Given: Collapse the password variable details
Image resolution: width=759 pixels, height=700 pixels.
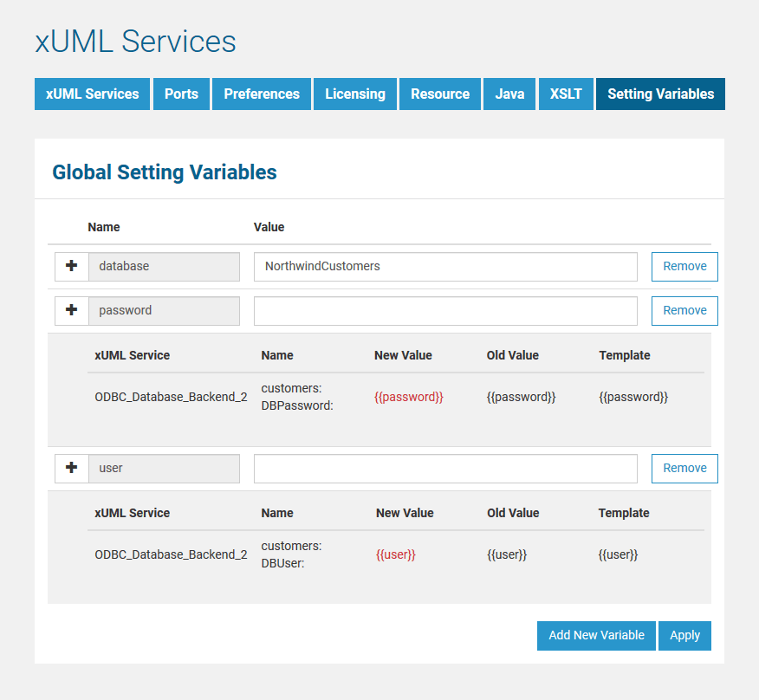Looking at the screenshot, I should (x=72, y=311).
